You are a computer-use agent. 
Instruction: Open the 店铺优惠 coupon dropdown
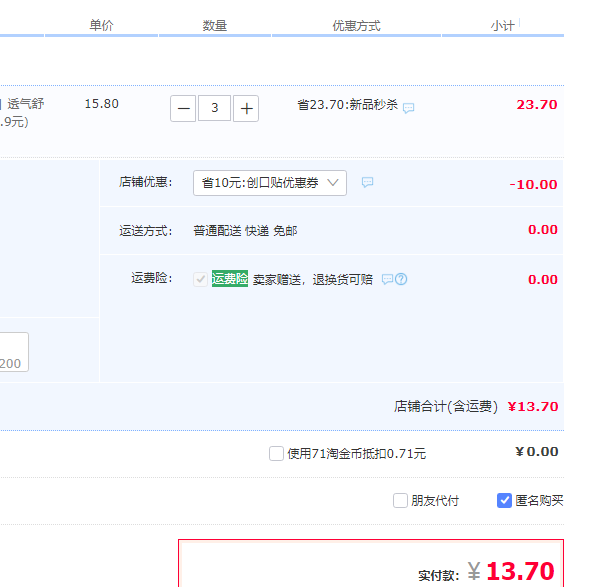coord(270,183)
